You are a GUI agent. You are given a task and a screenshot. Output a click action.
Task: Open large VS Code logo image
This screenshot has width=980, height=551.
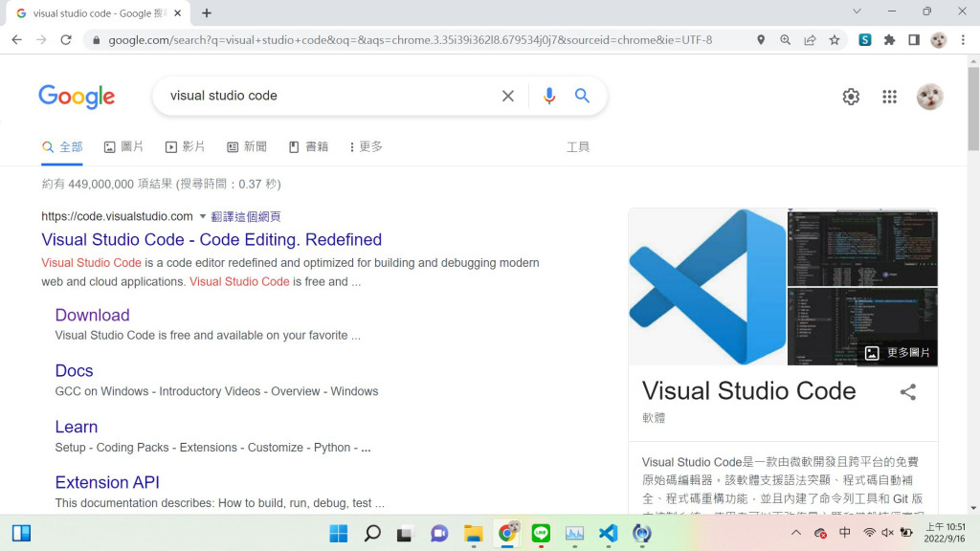(x=707, y=287)
